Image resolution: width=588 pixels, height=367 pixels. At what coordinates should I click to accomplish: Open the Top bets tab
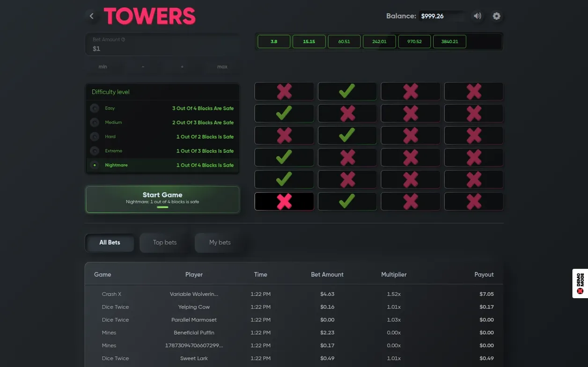[165, 242]
